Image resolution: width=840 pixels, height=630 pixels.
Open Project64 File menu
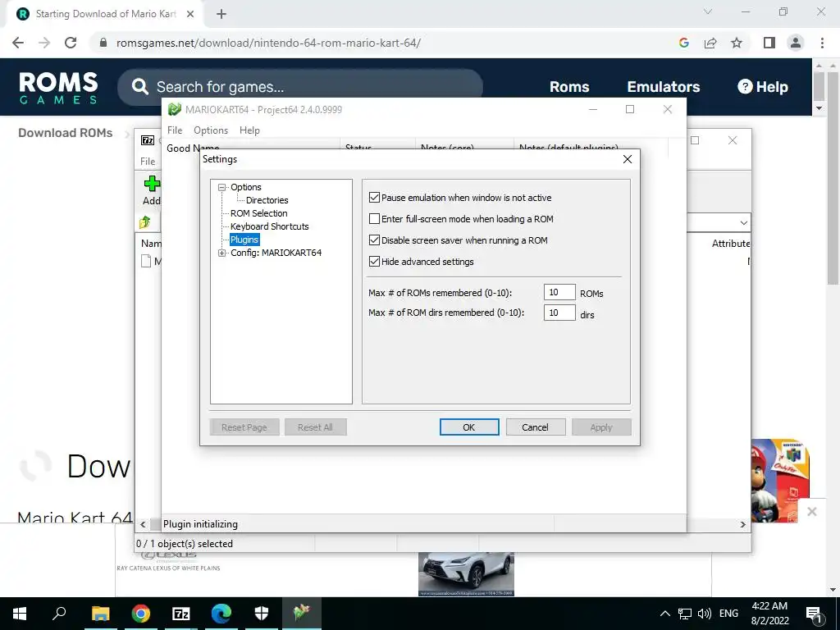pos(175,130)
